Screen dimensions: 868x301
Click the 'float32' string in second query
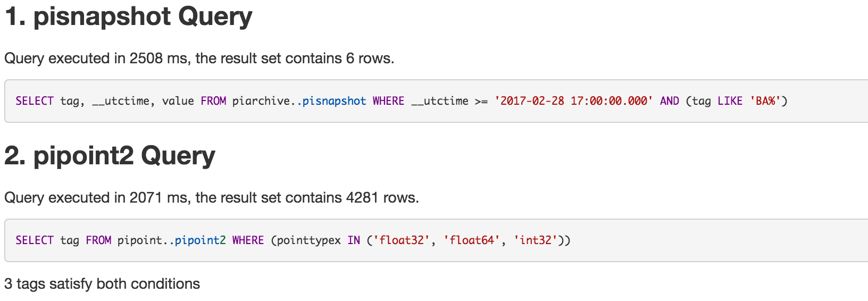pos(402,240)
